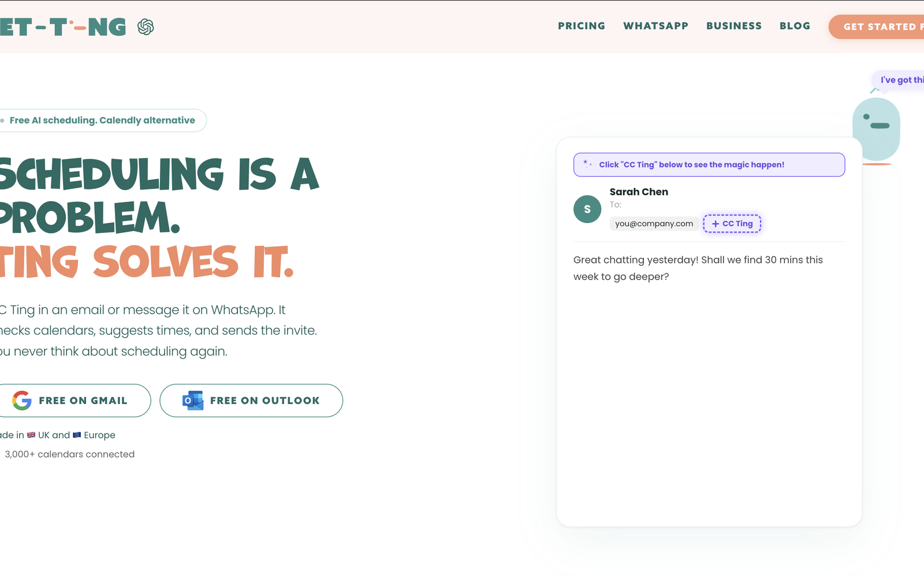Click the '3,000+ calendars connected' text
924x578 pixels.
[x=69, y=454]
